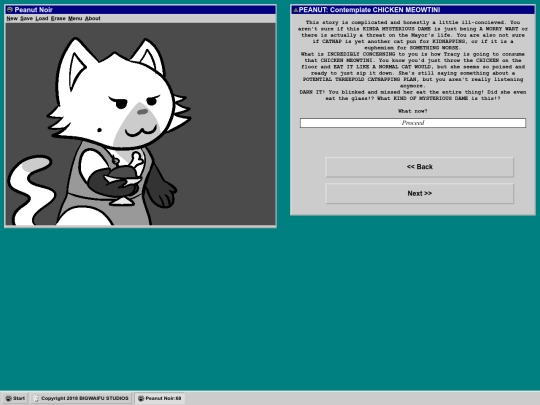Click the Peanut Noir:68 taskbar icon
The image size is (540, 405).
coord(141,398)
